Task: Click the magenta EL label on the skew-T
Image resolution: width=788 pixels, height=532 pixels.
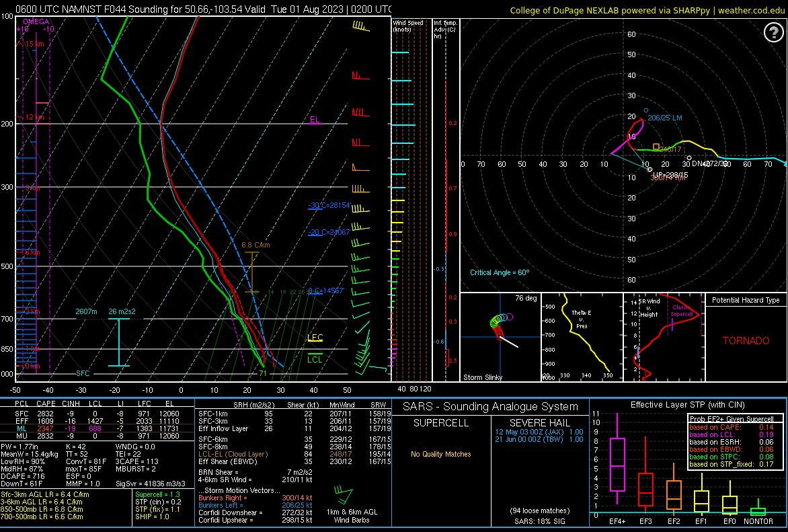Action: coord(315,120)
